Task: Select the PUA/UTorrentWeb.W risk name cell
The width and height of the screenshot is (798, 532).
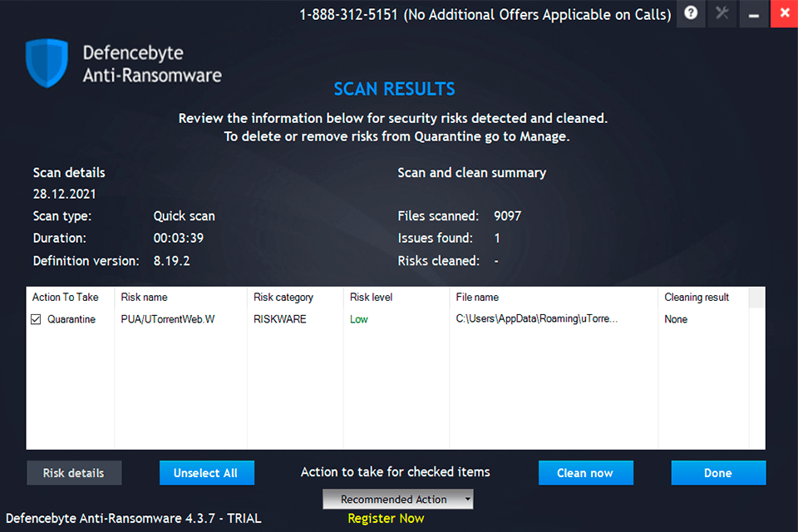Action: click(x=168, y=319)
